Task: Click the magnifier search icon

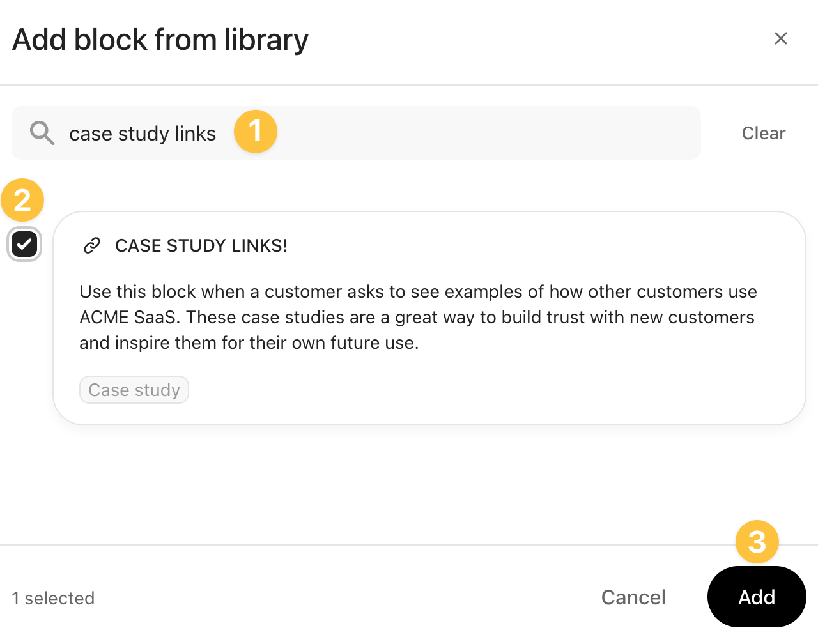Action: tap(42, 133)
